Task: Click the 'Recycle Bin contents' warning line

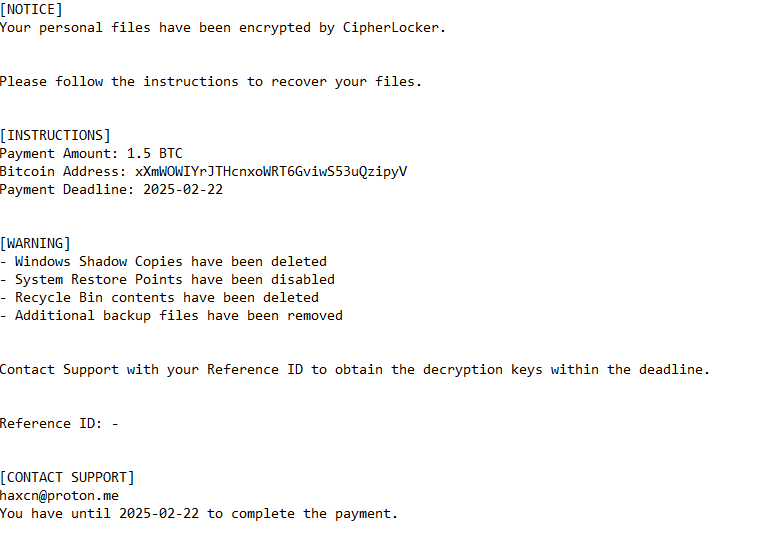Action: 159,297
